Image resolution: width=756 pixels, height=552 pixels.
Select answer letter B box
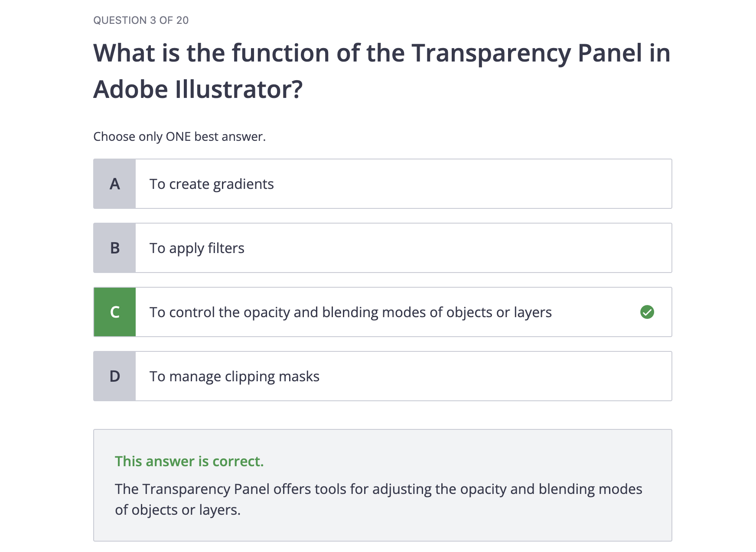114,248
